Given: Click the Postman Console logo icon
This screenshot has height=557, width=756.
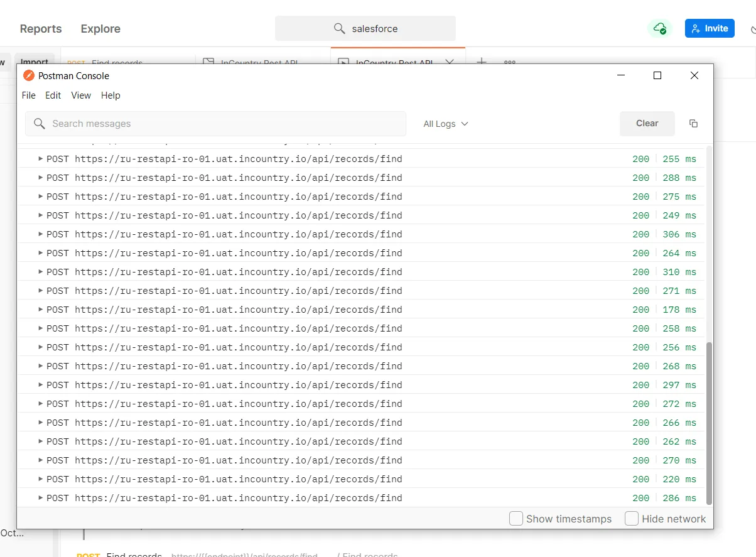Looking at the screenshot, I should coord(28,75).
